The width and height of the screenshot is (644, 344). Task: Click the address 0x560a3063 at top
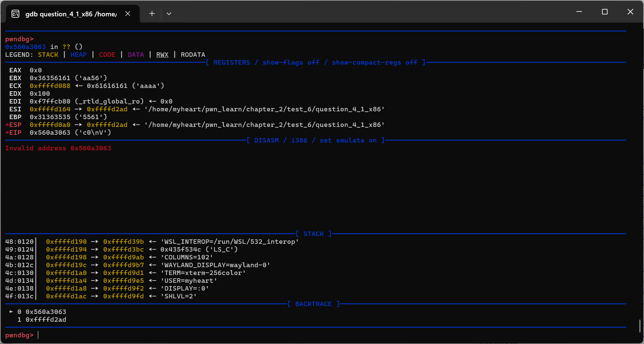tap(26, 47)
